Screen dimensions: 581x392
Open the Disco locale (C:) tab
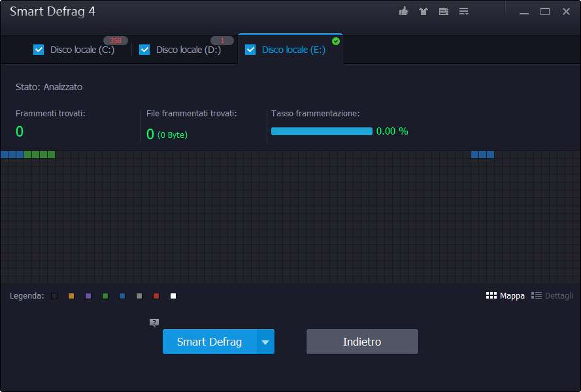82,50
